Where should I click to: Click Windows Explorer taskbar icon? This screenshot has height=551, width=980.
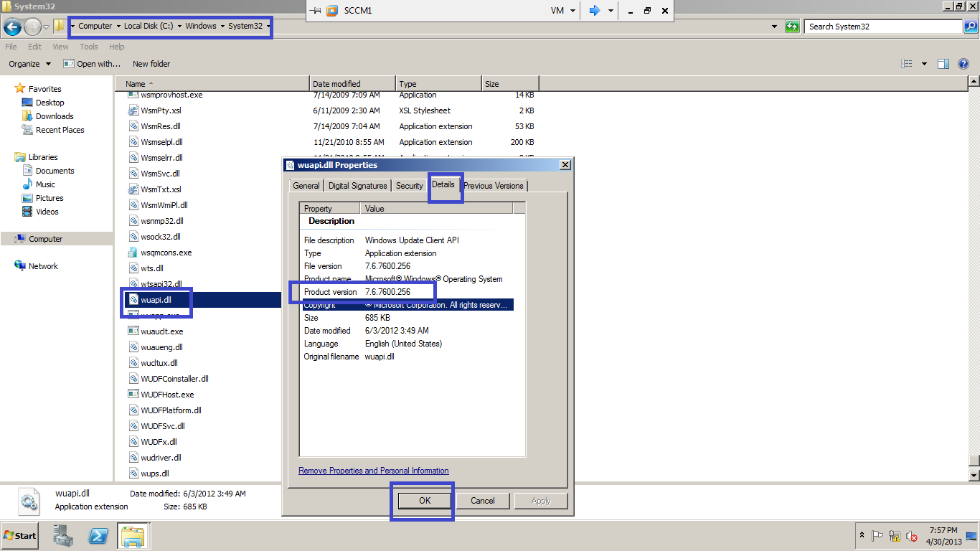tap(133, 535)
